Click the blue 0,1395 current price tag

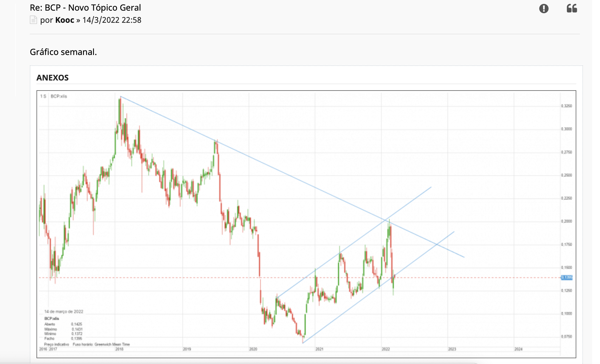click(x=567, y=277)
